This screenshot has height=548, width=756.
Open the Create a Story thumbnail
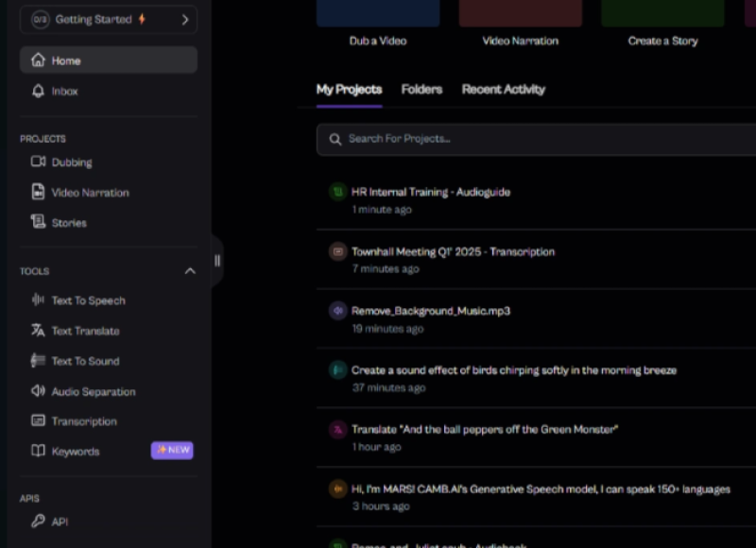point(662,19)
